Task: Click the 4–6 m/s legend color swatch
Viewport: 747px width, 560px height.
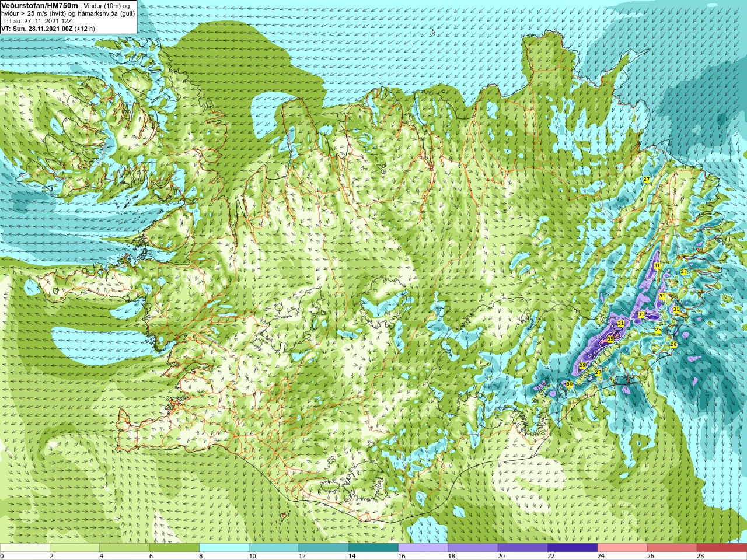Action: (x=124, y=548)
